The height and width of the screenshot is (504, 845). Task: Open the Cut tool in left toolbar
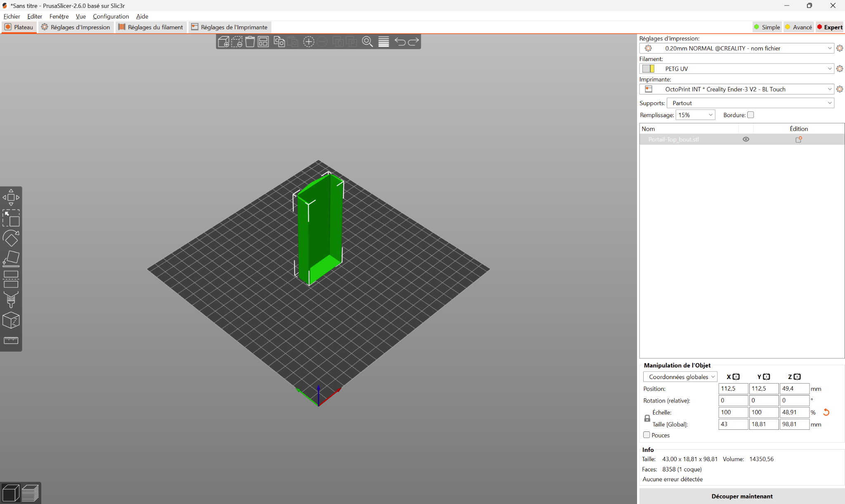click(11, 279)
